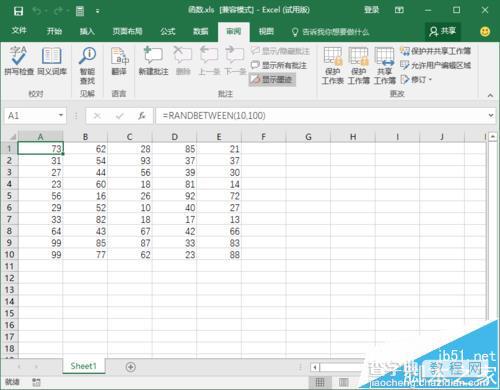
Task: Select the Sheet1 tab
Action: click(83, 366)
